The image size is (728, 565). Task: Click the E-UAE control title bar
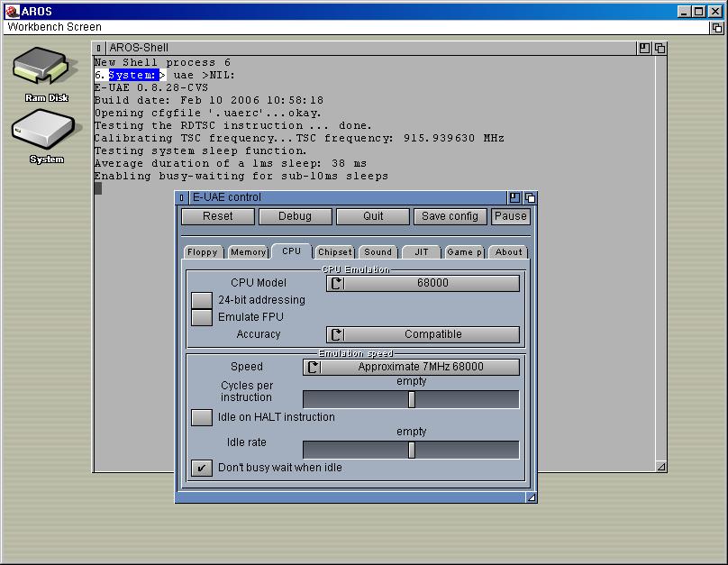(347, 197)
